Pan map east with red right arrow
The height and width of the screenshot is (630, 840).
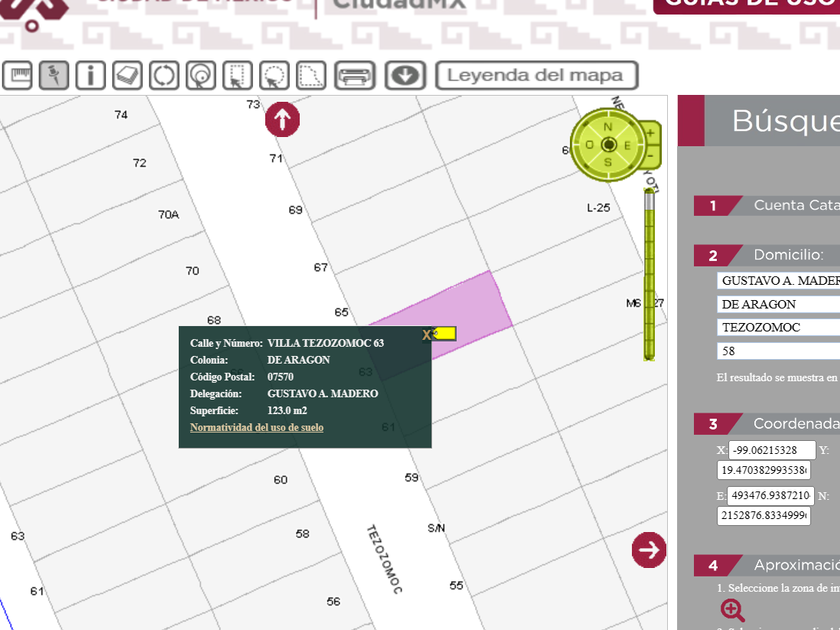pos(649,549)
